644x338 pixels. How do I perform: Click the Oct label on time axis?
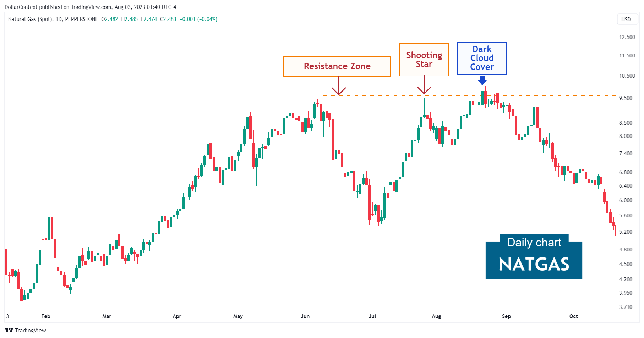(574, 316)
